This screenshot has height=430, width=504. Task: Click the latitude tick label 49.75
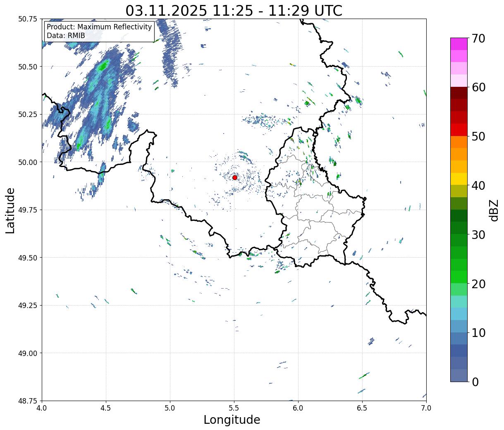(x=28, y=210)
